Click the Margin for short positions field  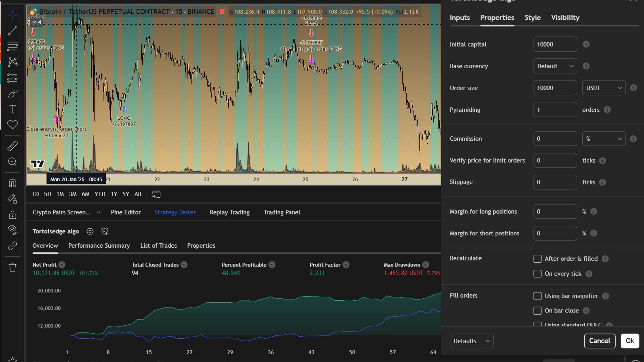pos(555,233)
